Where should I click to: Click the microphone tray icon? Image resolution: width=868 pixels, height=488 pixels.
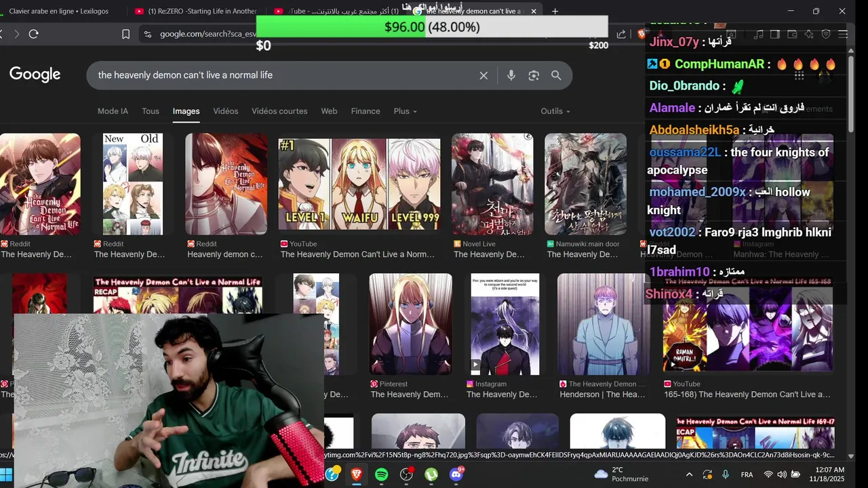[x=726, y=474]
